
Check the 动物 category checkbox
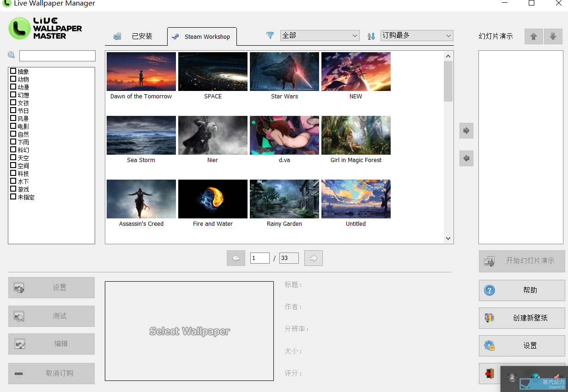coord(13,79)
